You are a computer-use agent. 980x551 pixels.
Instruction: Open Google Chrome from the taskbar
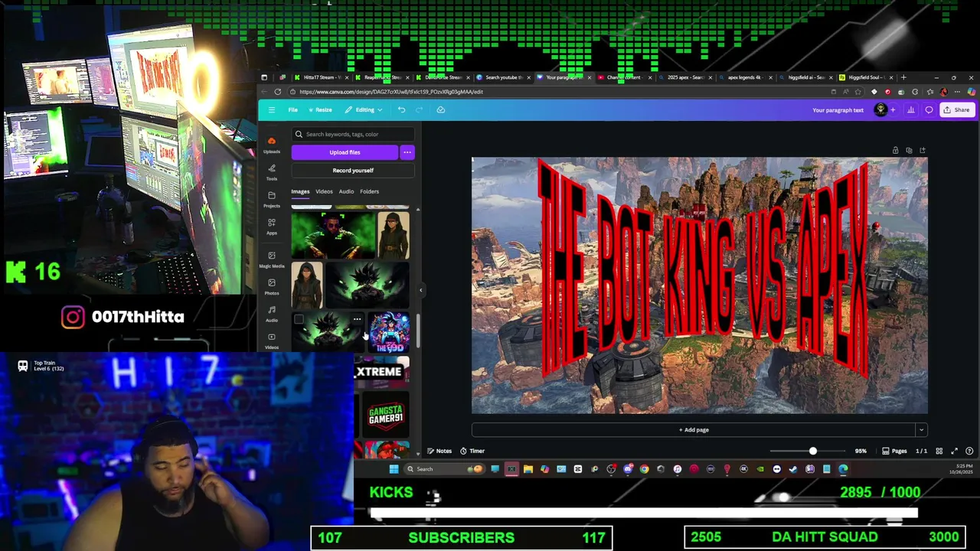[644, 469]
